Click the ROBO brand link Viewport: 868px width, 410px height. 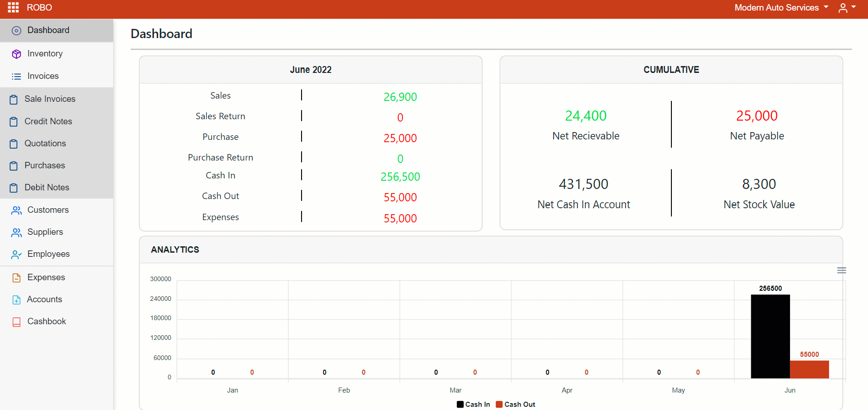click(39, 8)
